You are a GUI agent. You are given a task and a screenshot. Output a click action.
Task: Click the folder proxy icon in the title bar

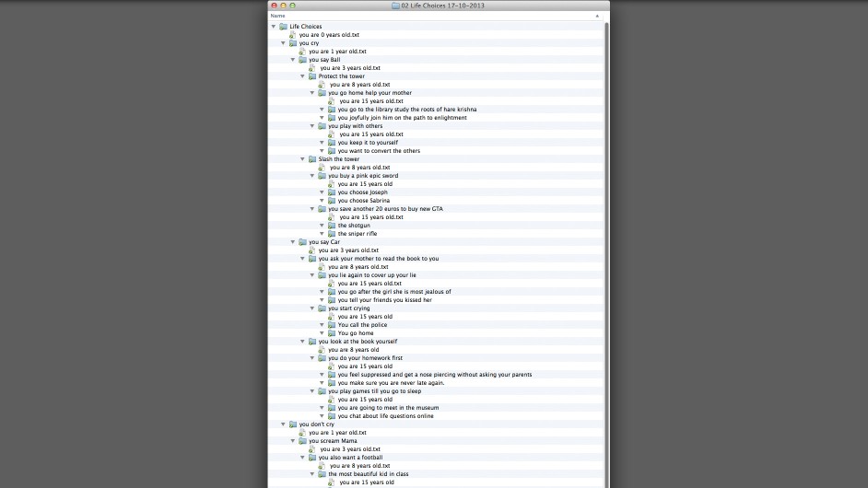pos(396,6)
